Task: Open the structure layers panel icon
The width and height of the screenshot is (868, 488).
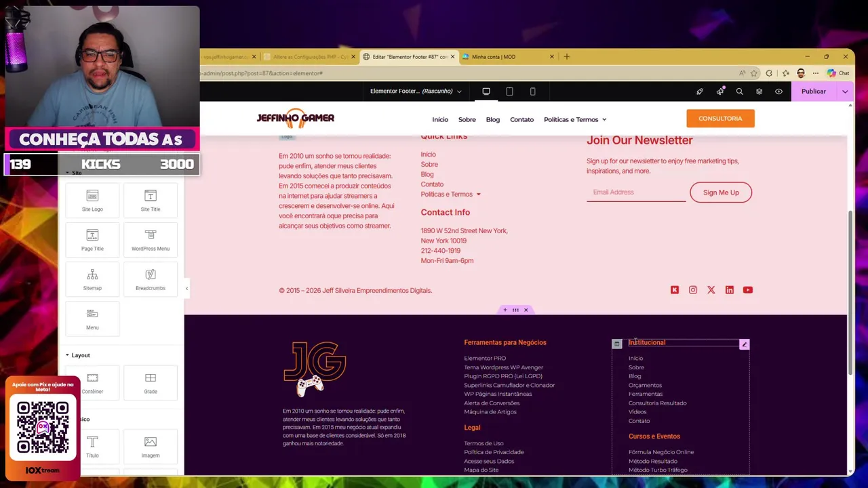Action: [x=759, y=91]
